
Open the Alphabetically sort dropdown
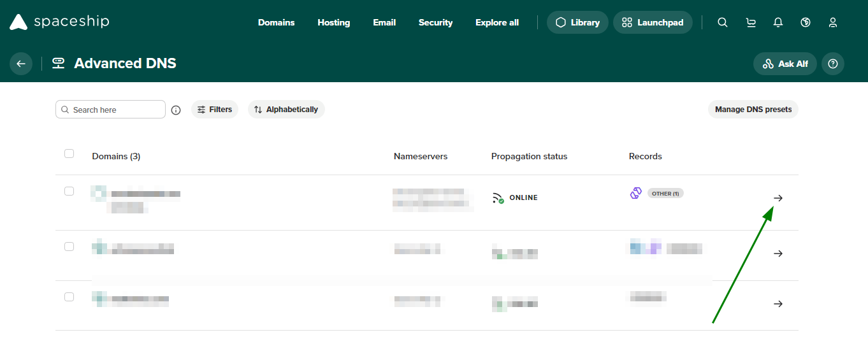tap(286, 110)
